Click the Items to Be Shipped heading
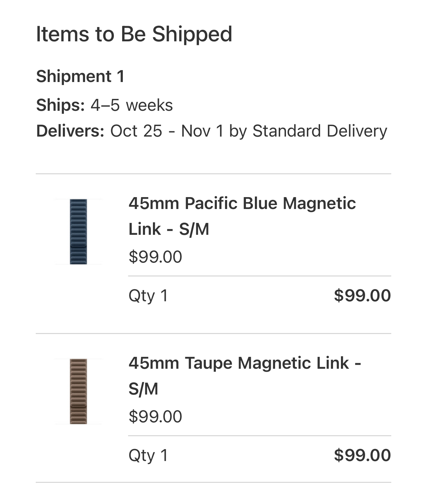Screen dimensions: 427x504 (134, 34)
